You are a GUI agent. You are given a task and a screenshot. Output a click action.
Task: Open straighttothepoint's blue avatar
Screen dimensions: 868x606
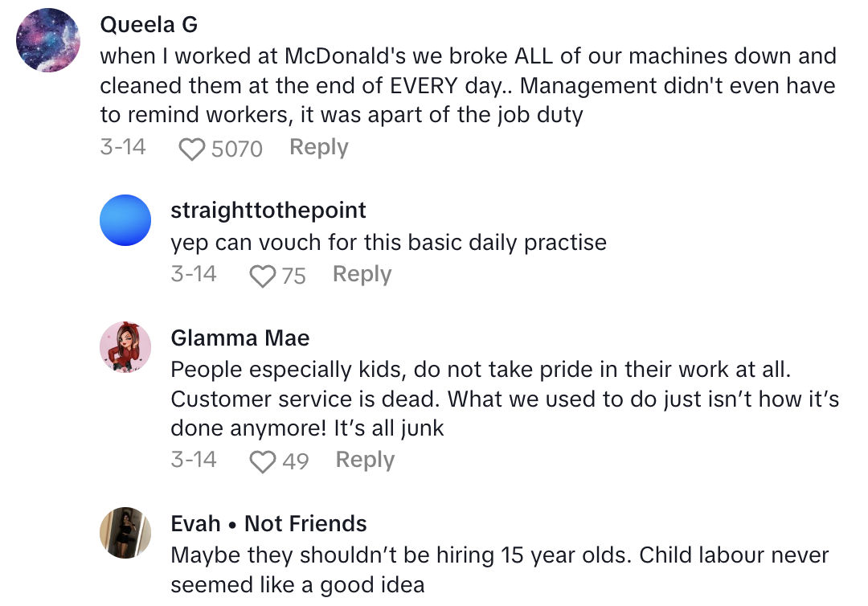point(125,220)
